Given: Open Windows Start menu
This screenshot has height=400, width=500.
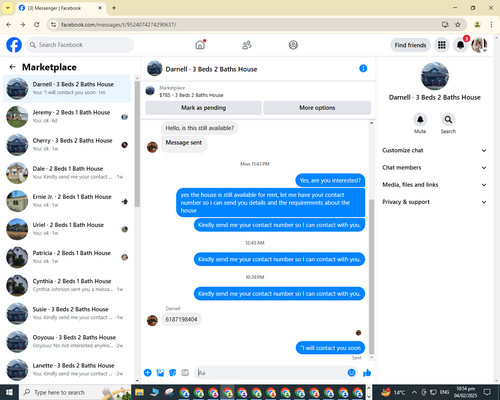Looking at the screenshot, I should [x=9, y=392].
